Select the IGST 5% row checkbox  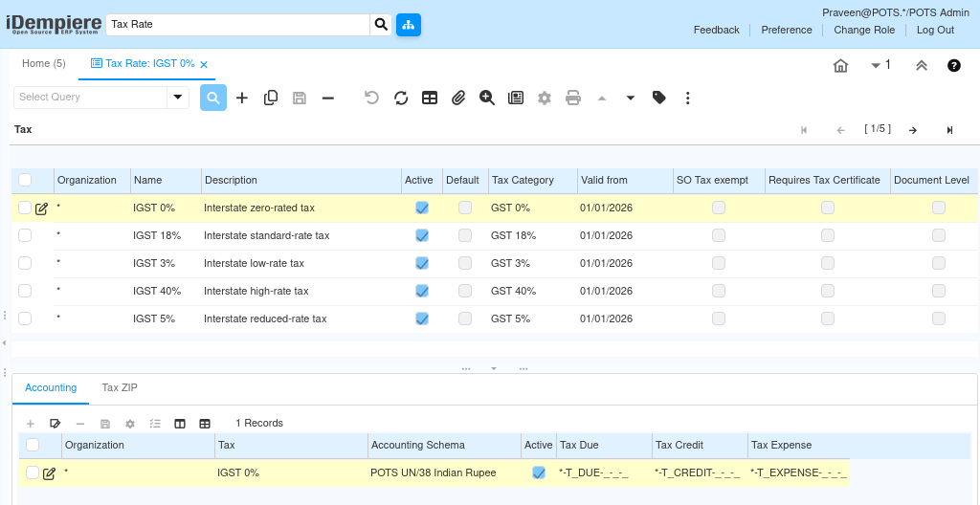pyautogui.click(x=24, y=318)
